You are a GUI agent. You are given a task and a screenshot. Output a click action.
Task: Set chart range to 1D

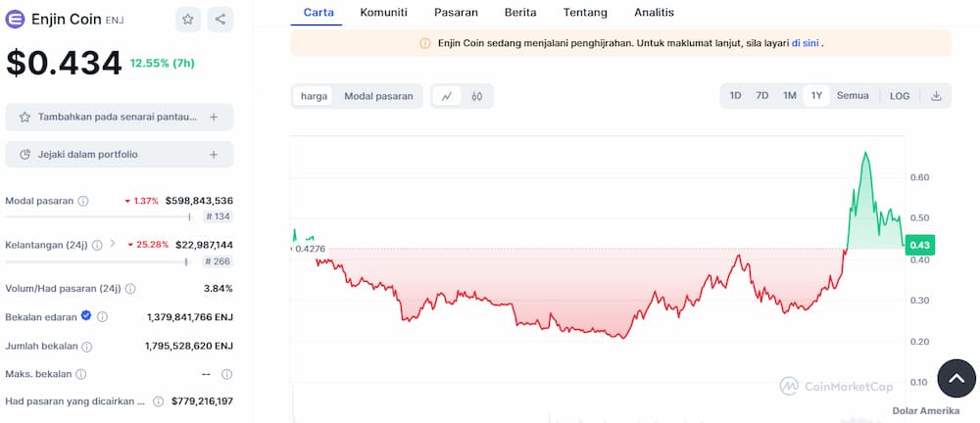(736, 96)
